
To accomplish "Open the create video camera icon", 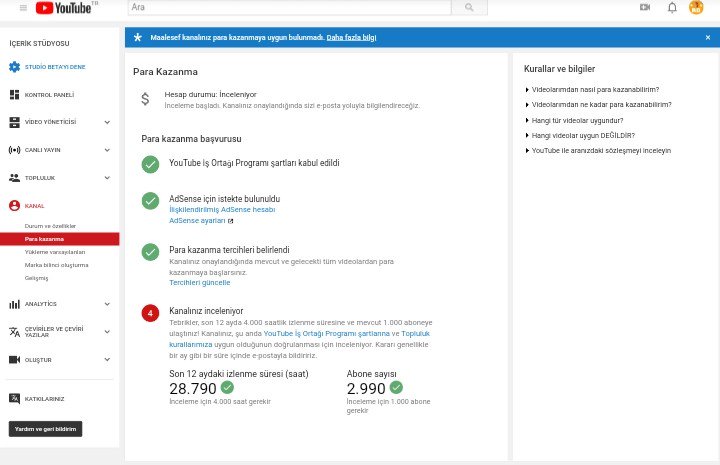I will click(645, 7).
